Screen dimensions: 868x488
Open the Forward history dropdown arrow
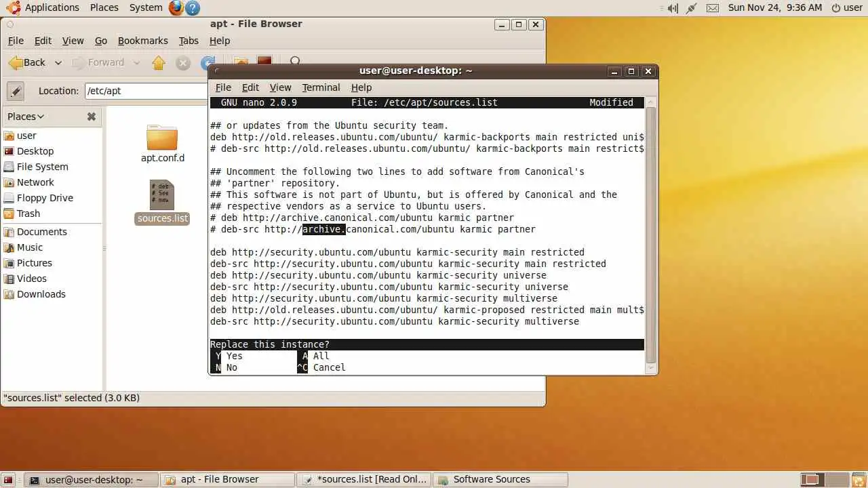(136, 63)
